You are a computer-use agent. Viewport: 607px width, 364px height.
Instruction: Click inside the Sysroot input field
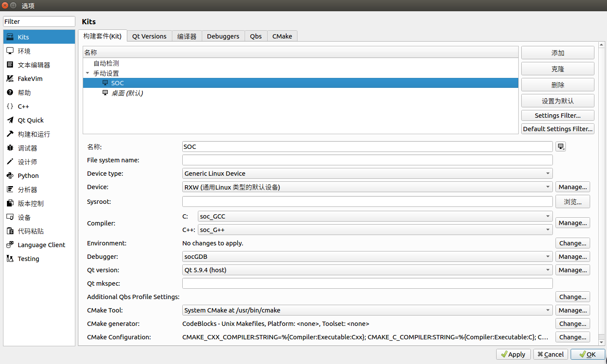coord(367,201)
